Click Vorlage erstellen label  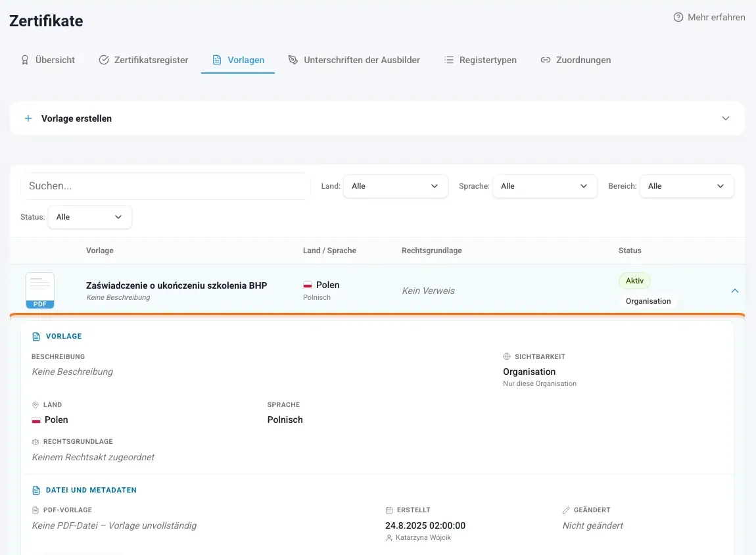(x=77, y=118)
